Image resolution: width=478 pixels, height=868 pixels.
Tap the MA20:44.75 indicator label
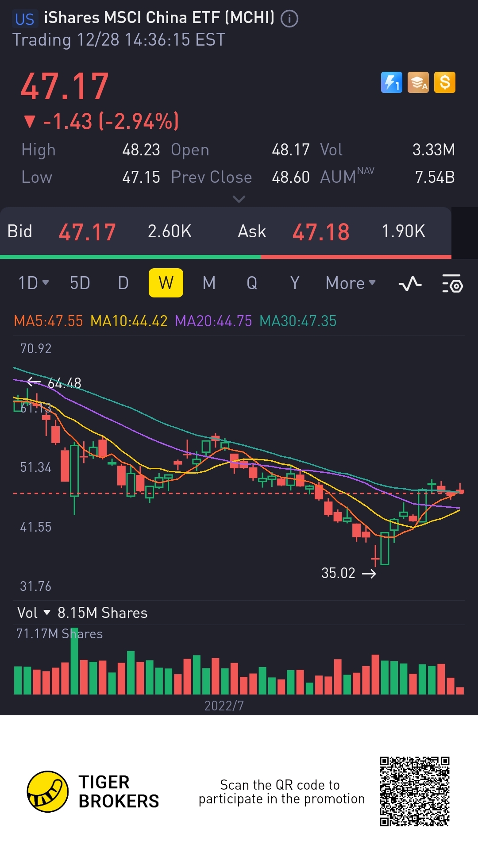[x=213, y=321]
